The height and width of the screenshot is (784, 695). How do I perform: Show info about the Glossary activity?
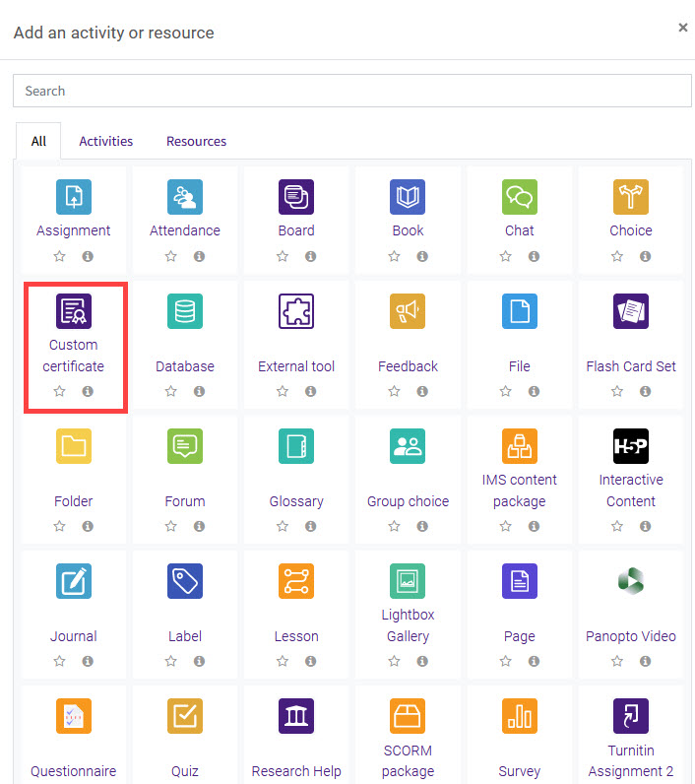[x=311, y=526]
